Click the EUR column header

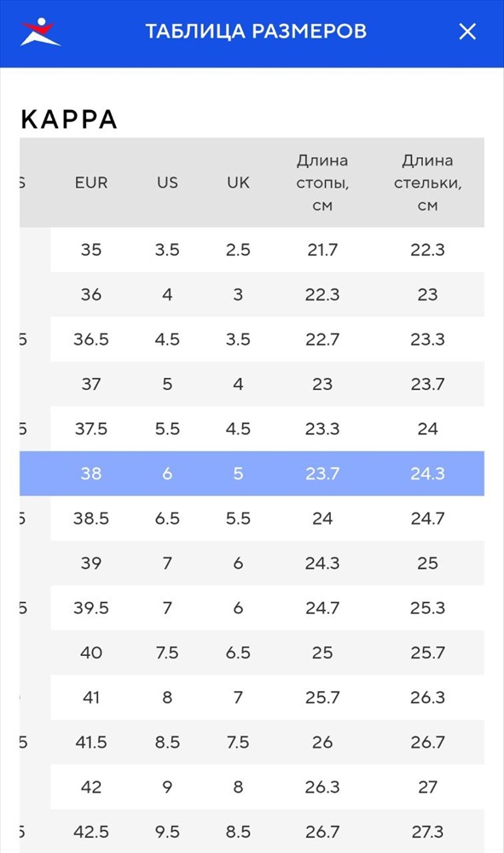(x=91, y=183)
